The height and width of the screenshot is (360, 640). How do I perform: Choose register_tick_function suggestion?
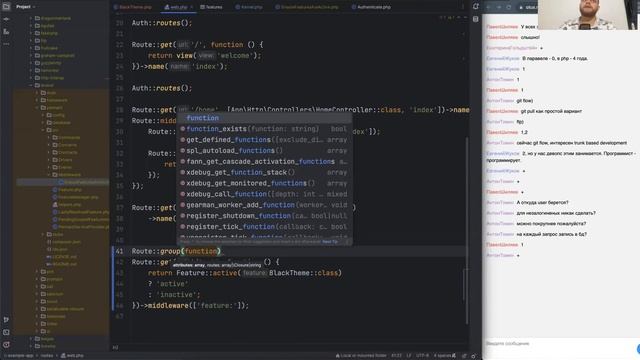click(x=264, y=227)
